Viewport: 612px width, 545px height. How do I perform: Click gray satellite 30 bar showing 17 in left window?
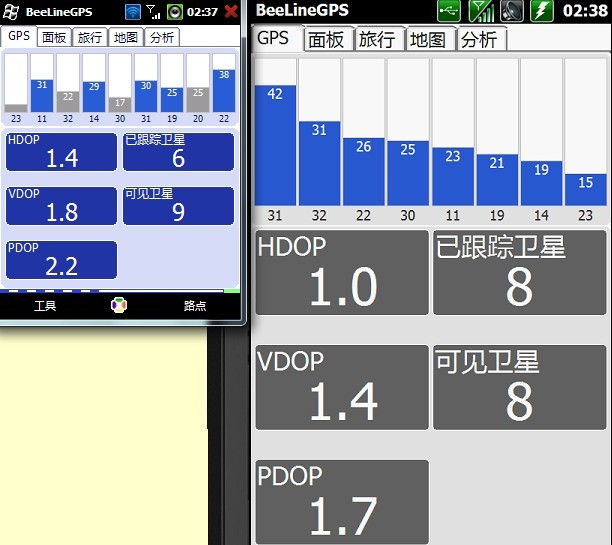[120, 105]
